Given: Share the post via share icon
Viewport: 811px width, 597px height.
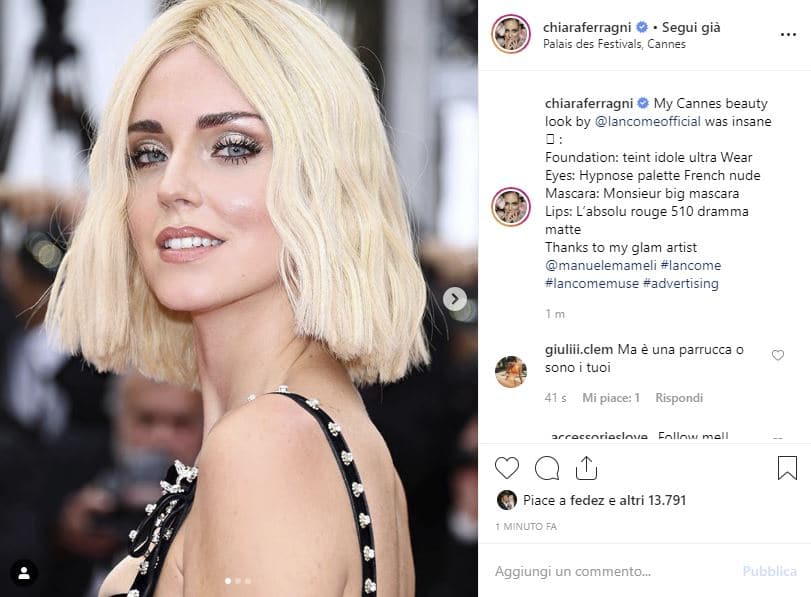Looking at the screenshot, I should [586, 468].
